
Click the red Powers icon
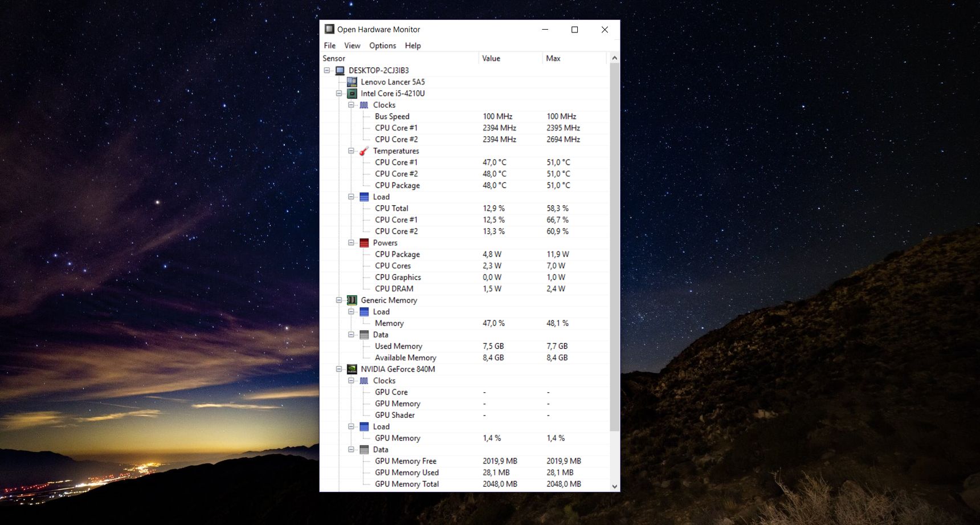coord(364,243)
